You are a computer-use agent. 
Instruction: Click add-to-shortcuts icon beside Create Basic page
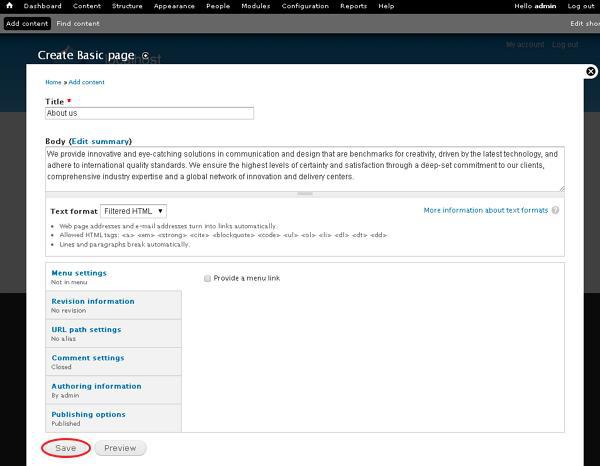pyautogui.click(x=146, y=56)
